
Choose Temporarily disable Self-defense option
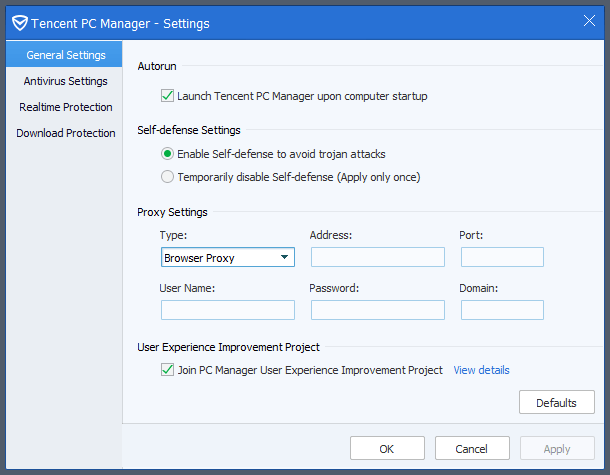(x=167, y=177)
